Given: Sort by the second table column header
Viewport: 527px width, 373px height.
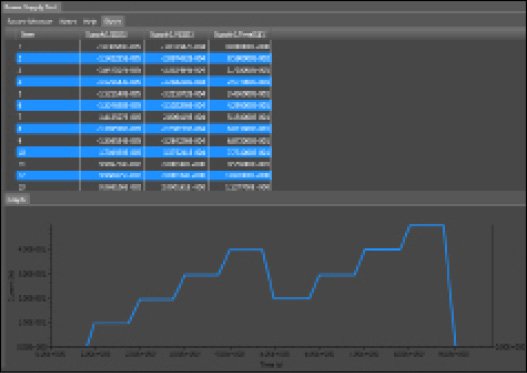Looking at the screenshot, I should coord(106,34).
